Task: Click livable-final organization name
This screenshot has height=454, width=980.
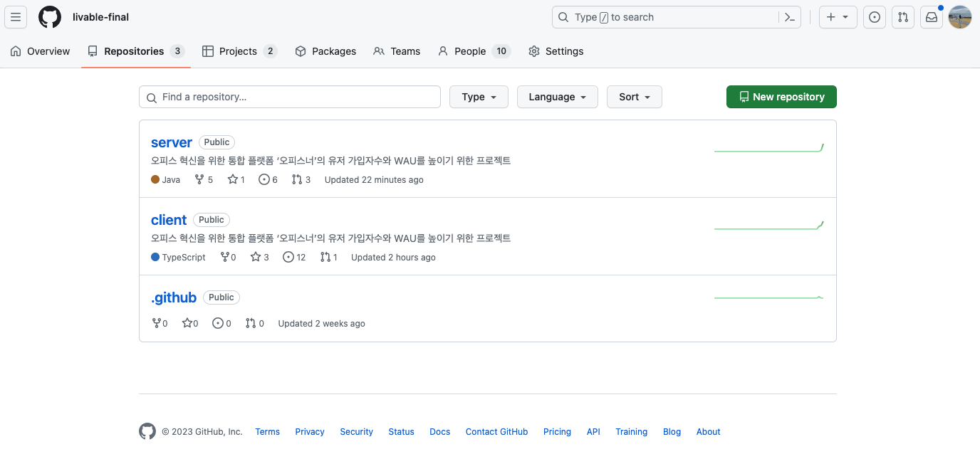Action: 101,17
